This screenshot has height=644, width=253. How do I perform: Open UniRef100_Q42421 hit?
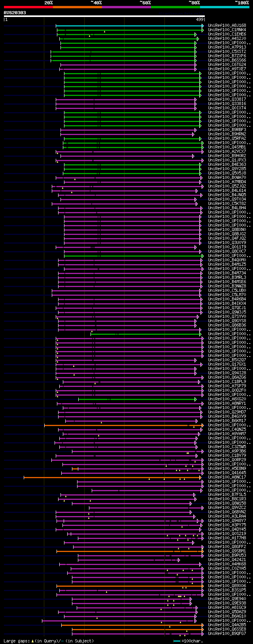pos(227,560)
